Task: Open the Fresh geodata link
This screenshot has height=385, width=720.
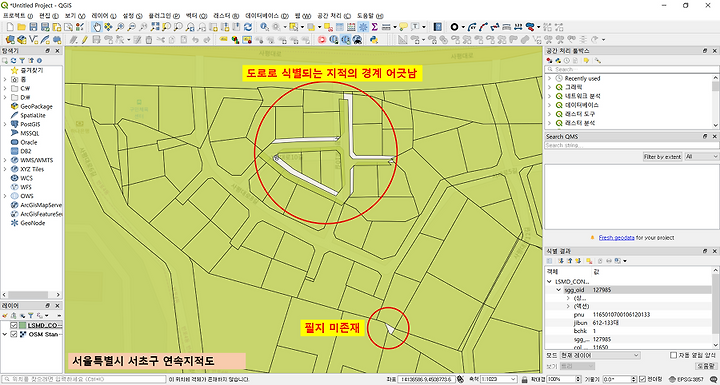Action: 617,238
